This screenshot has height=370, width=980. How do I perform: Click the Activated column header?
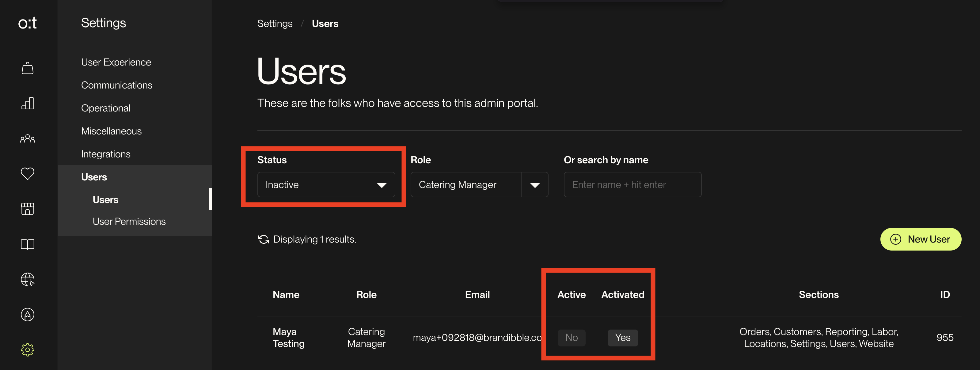622,295
